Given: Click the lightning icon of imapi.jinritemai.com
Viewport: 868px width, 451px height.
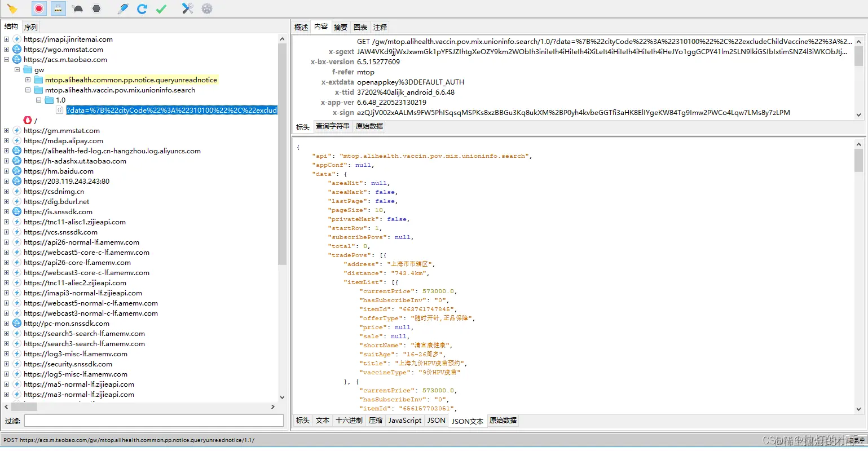Looking at the screenshot, I should coord(17,39).
